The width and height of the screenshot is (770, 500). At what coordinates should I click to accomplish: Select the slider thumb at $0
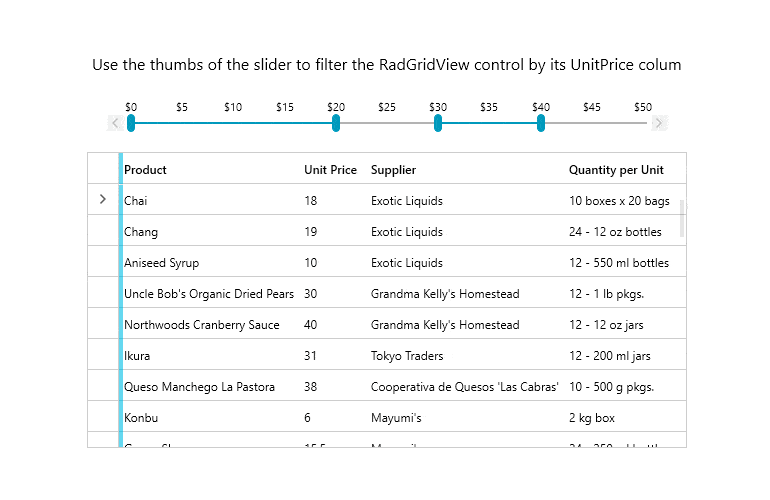pos(131,123)
